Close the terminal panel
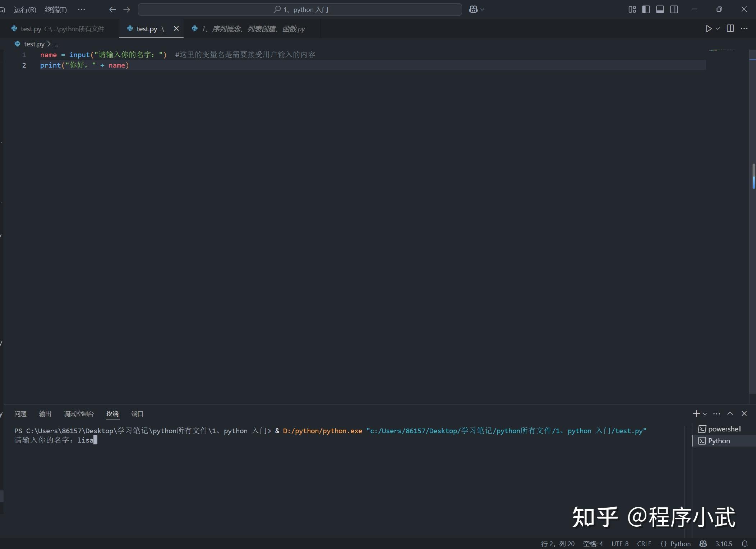This screenshot has width=756, height=549. pos(744,413)
